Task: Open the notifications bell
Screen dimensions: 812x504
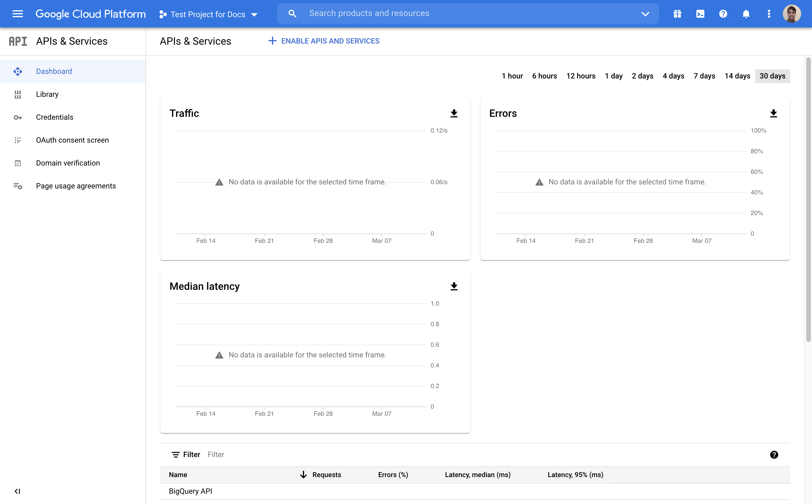Action: (746, 14)
